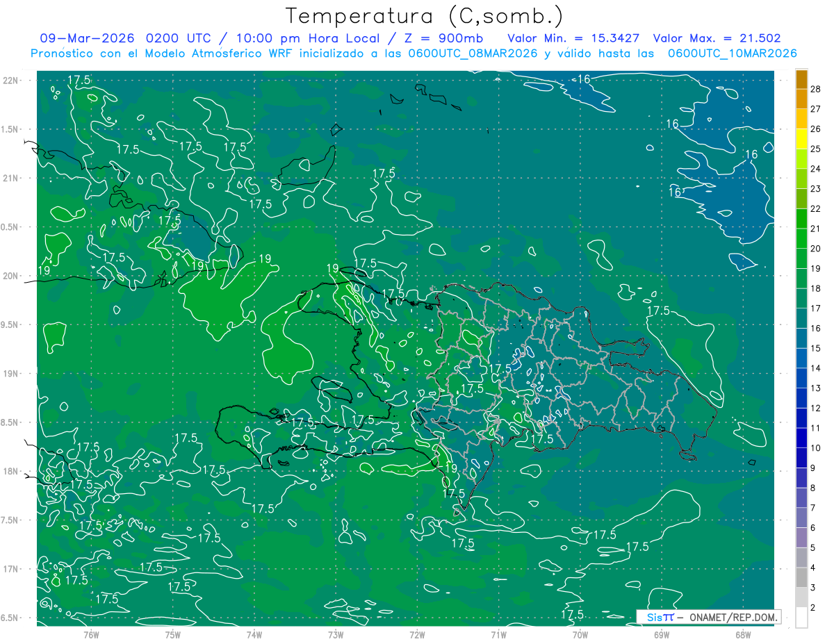
Task: Select the "Z = 900mb" level label
Action: pos(443,39)
